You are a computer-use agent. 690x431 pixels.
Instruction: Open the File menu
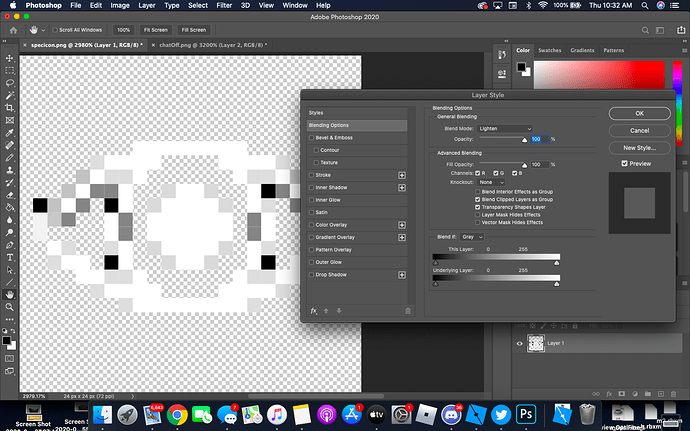click(76, 5)
